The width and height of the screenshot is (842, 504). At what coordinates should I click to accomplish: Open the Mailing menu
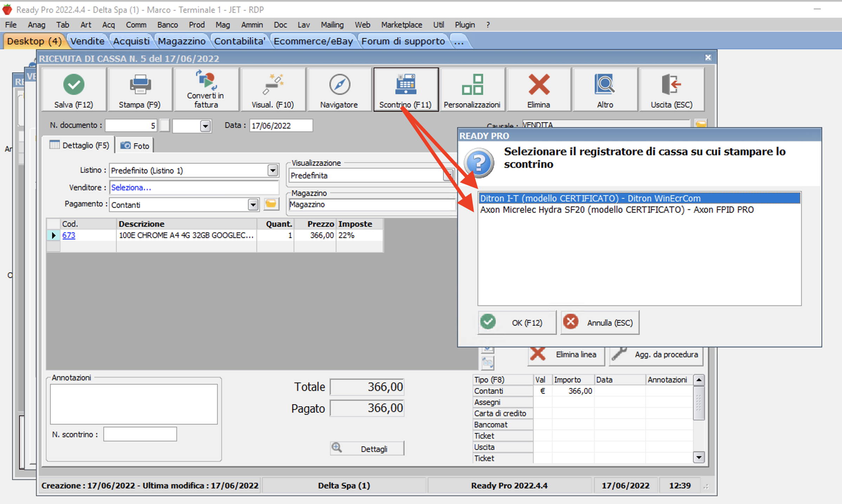pos(332,25)
